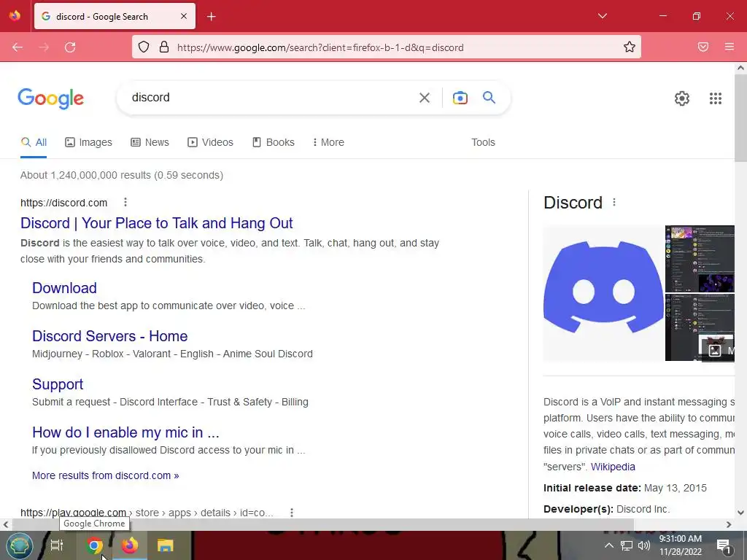The image size is (747, 560).
Task: Switch to the News tab
Action: [150, 142]
